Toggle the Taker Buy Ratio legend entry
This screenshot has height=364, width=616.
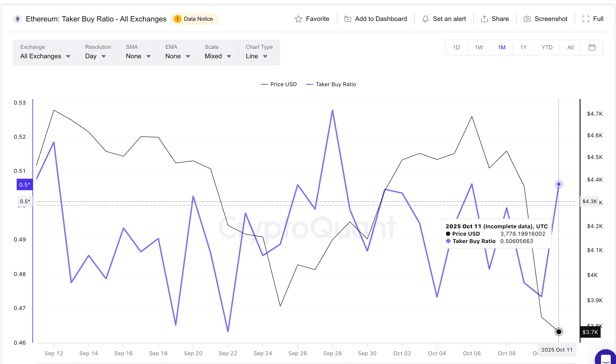pos(331,84)
